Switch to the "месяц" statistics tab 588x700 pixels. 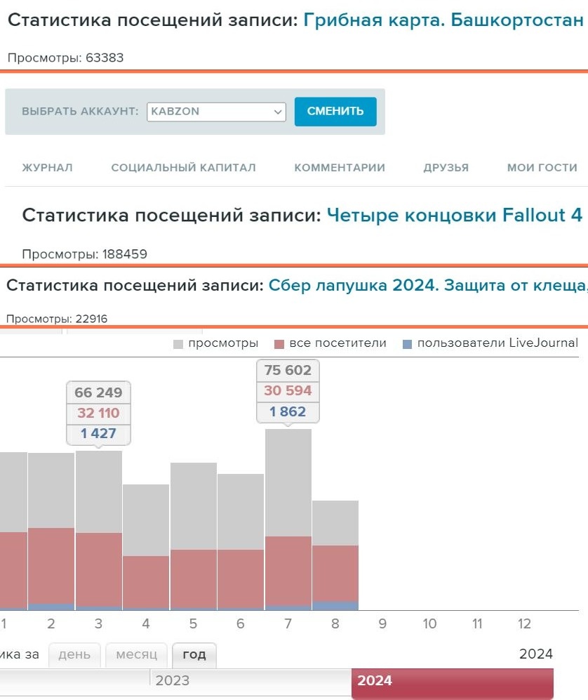tap(136, 655)
